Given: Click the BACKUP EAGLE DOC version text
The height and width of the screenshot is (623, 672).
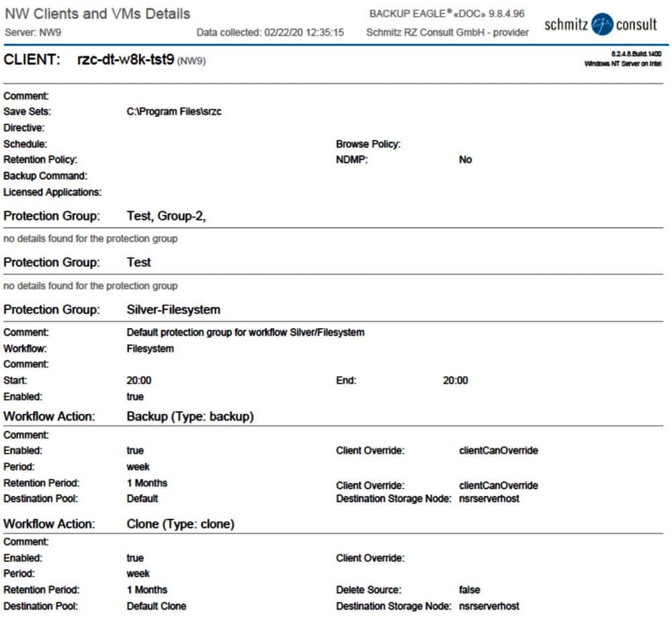Looking at the screenshot, I should point(447,13).
